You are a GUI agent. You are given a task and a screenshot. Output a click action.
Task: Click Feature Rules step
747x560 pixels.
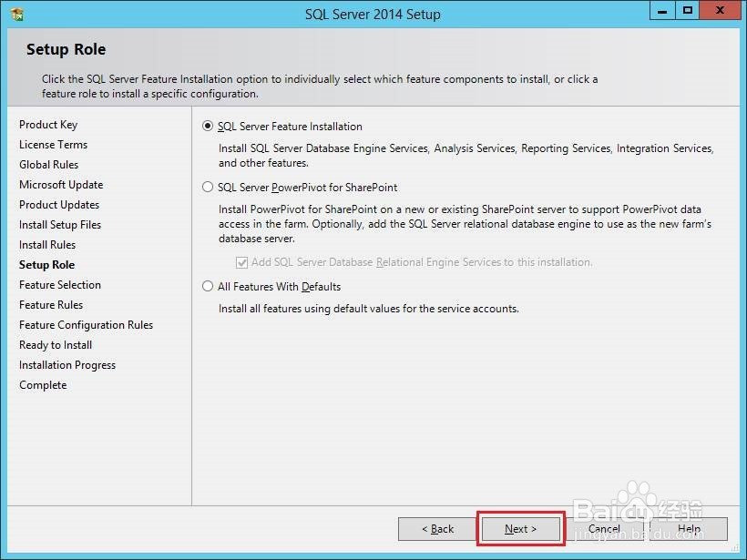pyautogui.click(x=51, y=305)
